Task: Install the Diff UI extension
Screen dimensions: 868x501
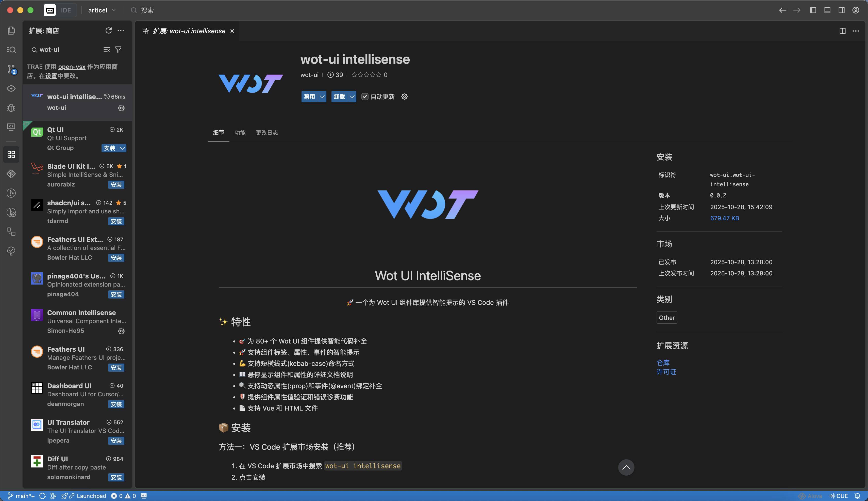Action: tap(116, 477)
